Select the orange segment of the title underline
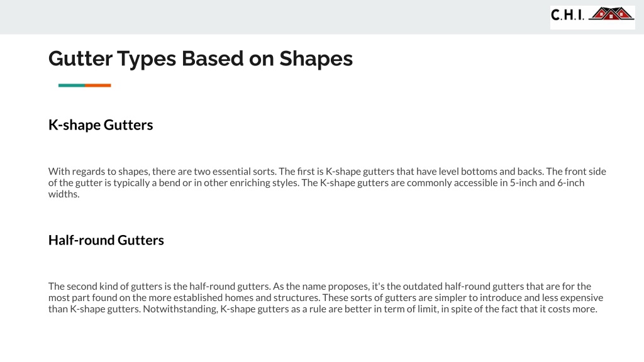This screenshot has height=362, width=644. click(97, 85)
